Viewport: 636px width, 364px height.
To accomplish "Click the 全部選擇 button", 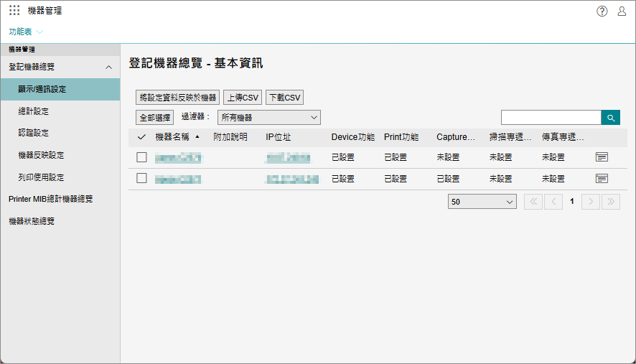I will [154, 118].
